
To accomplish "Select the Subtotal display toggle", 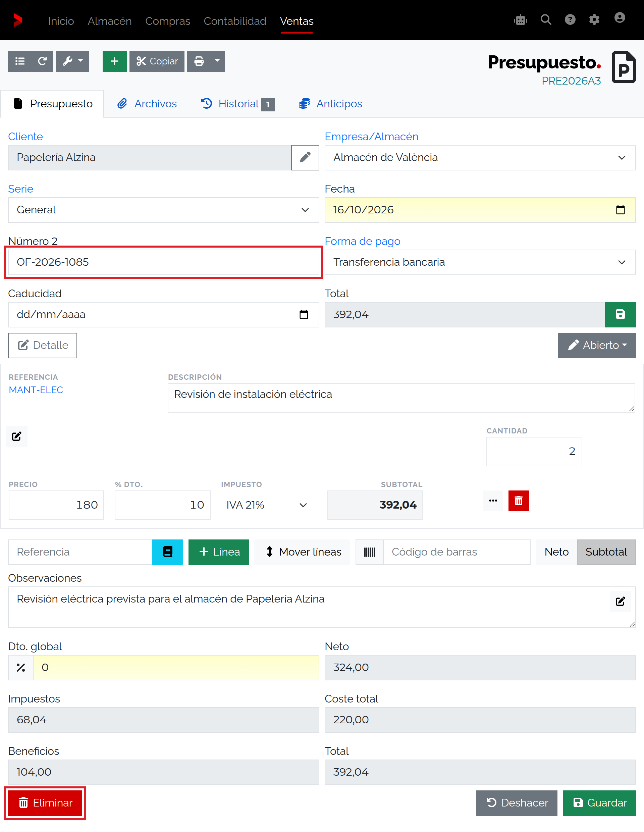I will [606, 552].
